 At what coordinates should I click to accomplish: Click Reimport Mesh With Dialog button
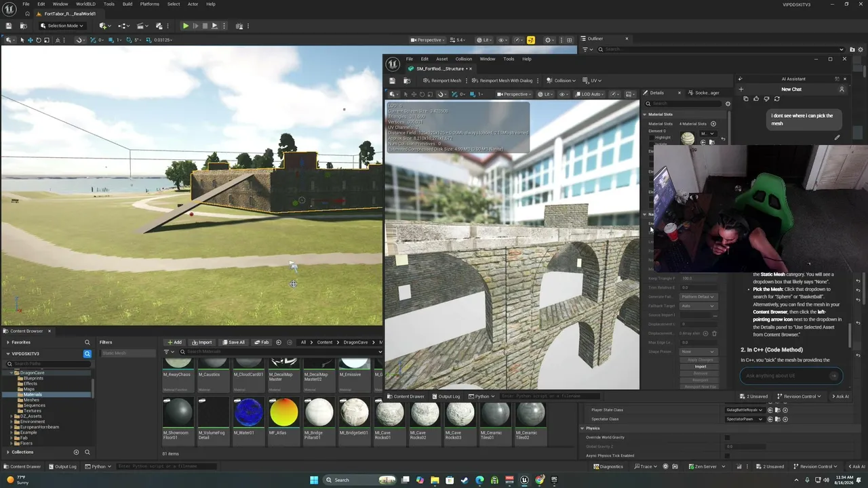coord(502,81)
